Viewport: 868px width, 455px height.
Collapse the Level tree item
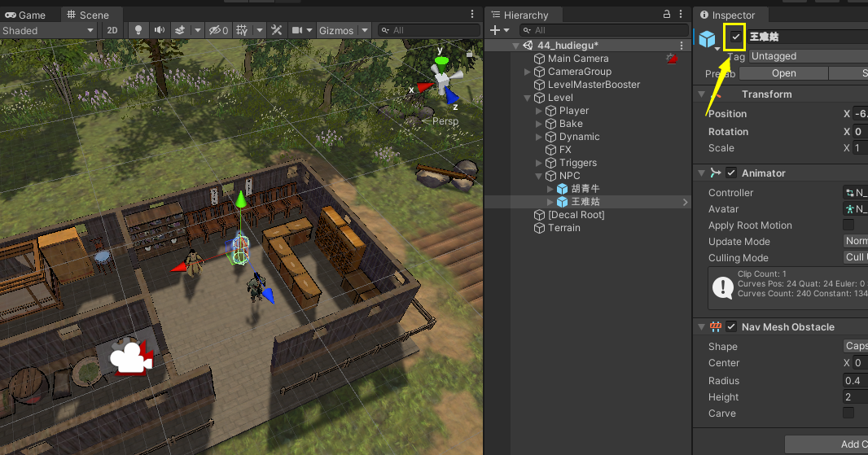[x=528, y=98]
